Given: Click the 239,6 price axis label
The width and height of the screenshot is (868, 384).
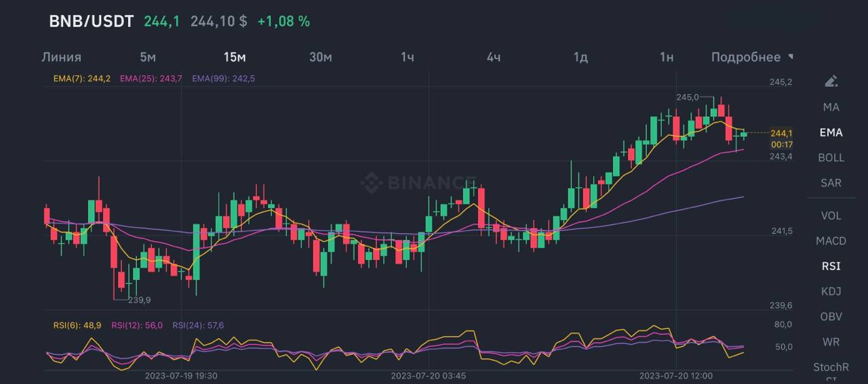Looking at the screenshot, I should point(781,305).
